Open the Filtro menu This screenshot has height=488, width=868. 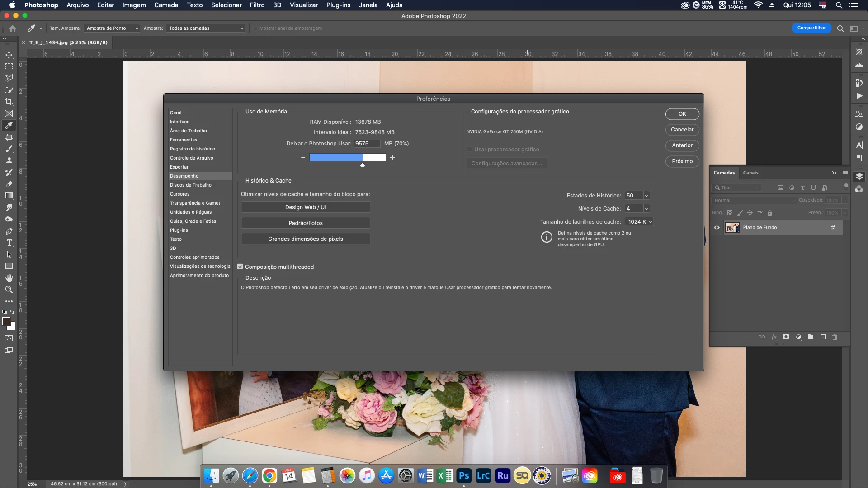click(x=257, y=5)
